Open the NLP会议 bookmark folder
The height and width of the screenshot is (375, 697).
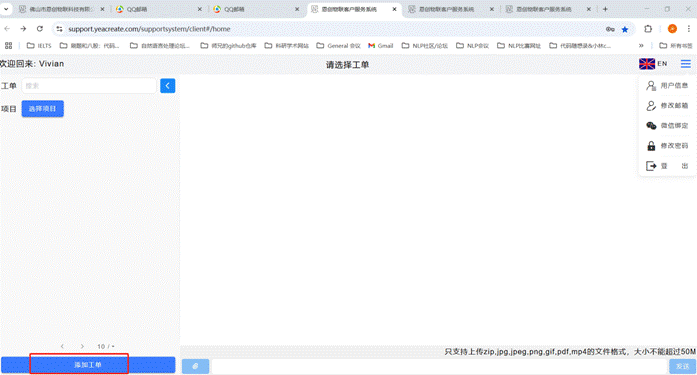click(473, 45)
